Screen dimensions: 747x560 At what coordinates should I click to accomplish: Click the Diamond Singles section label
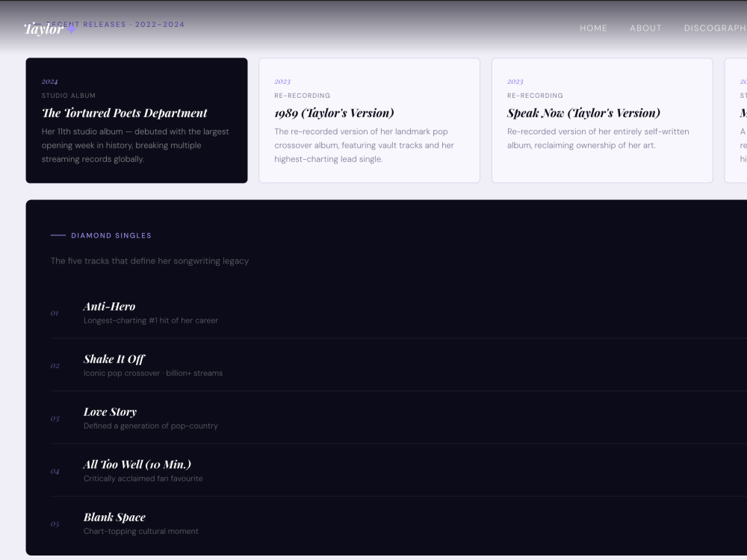tap(111, 235)
